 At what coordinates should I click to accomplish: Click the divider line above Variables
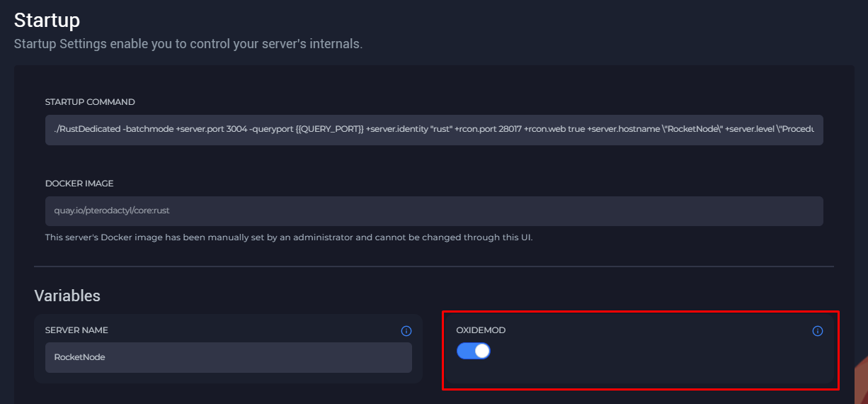(433, 266)
